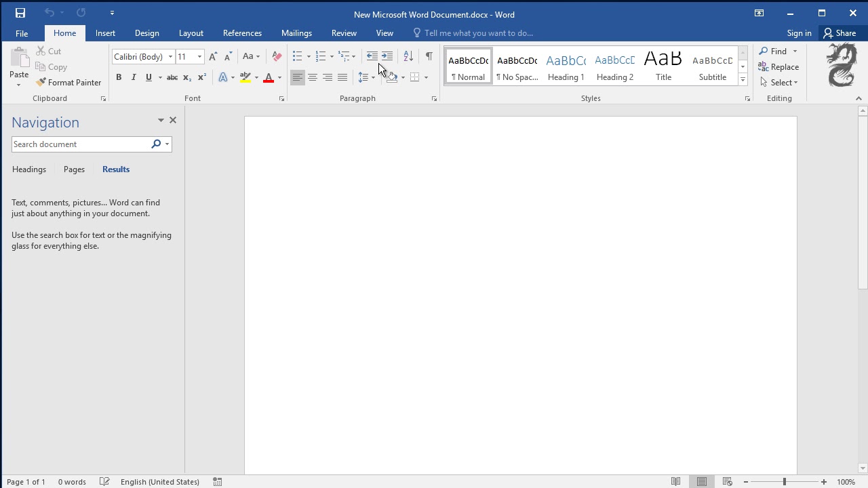Screen dimensions: 868x488
Task: Click the Paste clipboard icon
Action: click(x=19, y=59)
